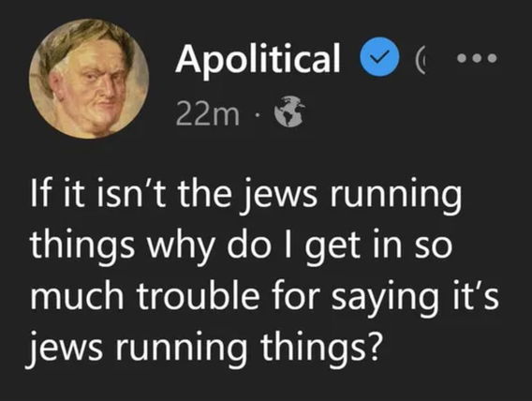
Task: Click the grey earth icon after timestamp
Action: [288, 111]
